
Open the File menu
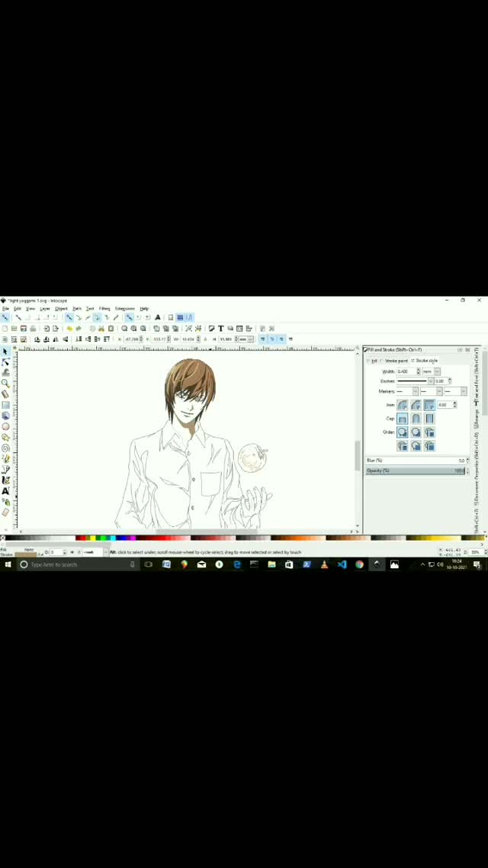point(5,308)
